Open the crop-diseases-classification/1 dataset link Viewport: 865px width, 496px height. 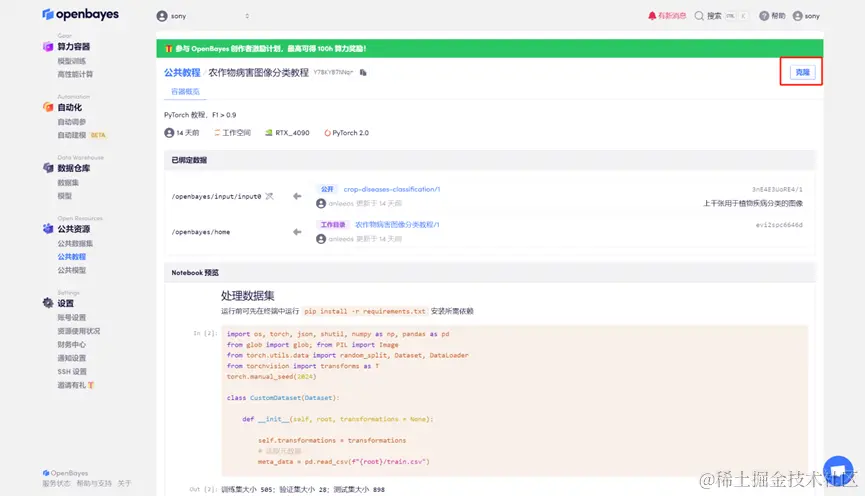(392, 189)
